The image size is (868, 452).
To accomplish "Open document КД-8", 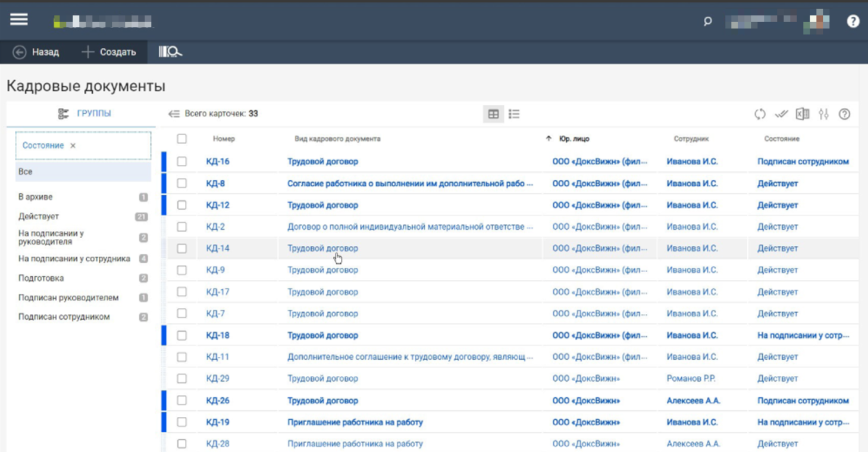I will pyautogui.click(x=215, y=183).
